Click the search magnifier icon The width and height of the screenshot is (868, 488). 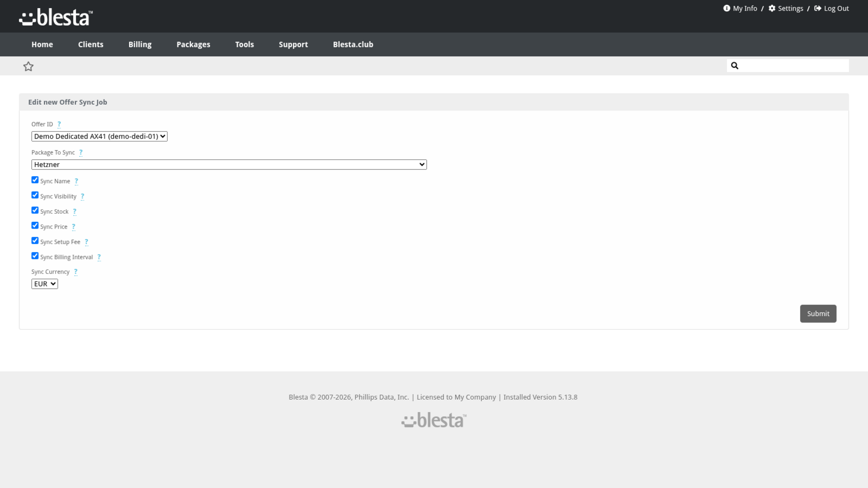(735, 66)
